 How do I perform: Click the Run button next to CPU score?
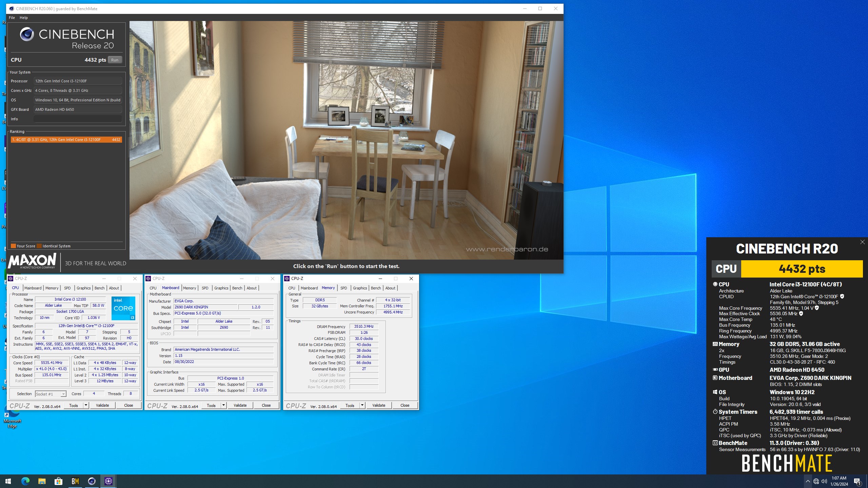click(115, 60)
